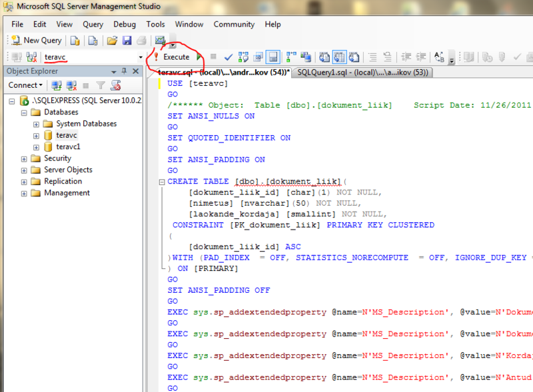This screenshot has width=533, height=392.
Task: Click the Execute button
Action: pyautogui.click(x=172, y=57)
